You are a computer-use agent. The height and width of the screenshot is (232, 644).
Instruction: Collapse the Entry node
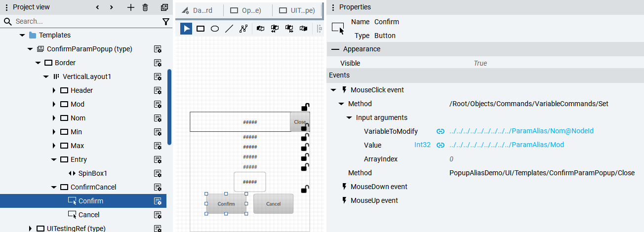(x=53, y=159)
